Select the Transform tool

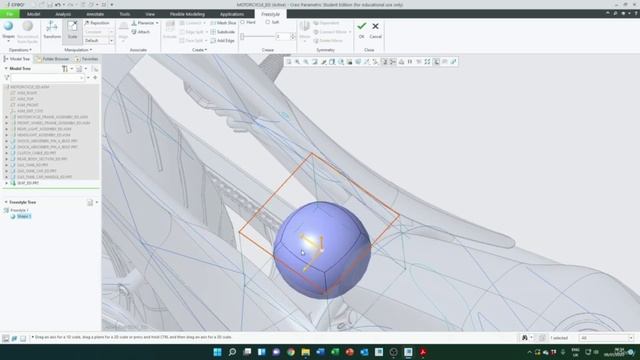tap(52, 30)
